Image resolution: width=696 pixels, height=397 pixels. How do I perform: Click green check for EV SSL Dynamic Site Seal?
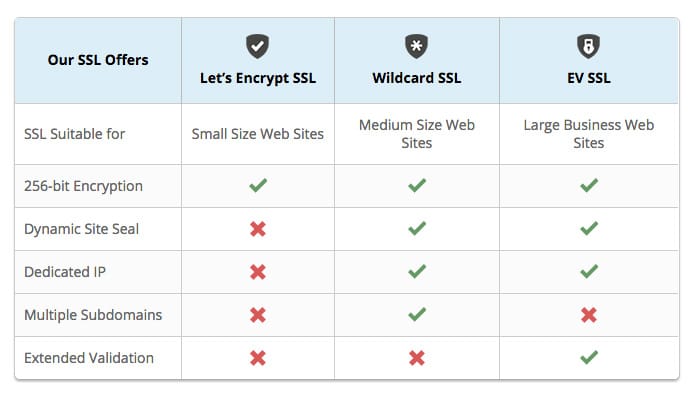coord(589,228)
